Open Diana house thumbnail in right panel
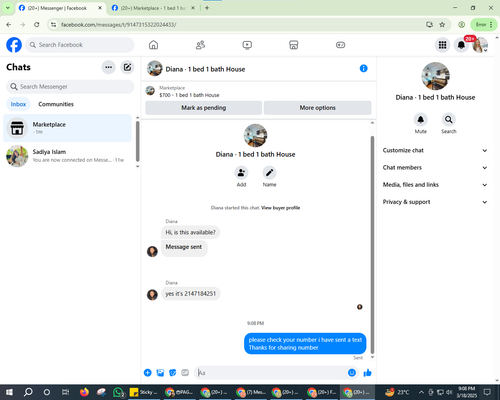 tap(435, 76)
